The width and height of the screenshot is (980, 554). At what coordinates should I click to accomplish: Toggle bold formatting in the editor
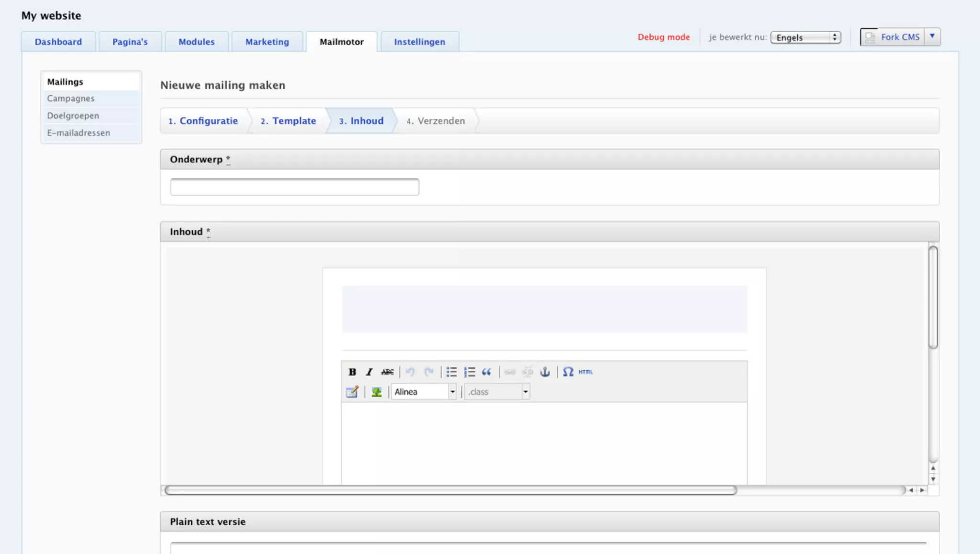tap(352, 372)
